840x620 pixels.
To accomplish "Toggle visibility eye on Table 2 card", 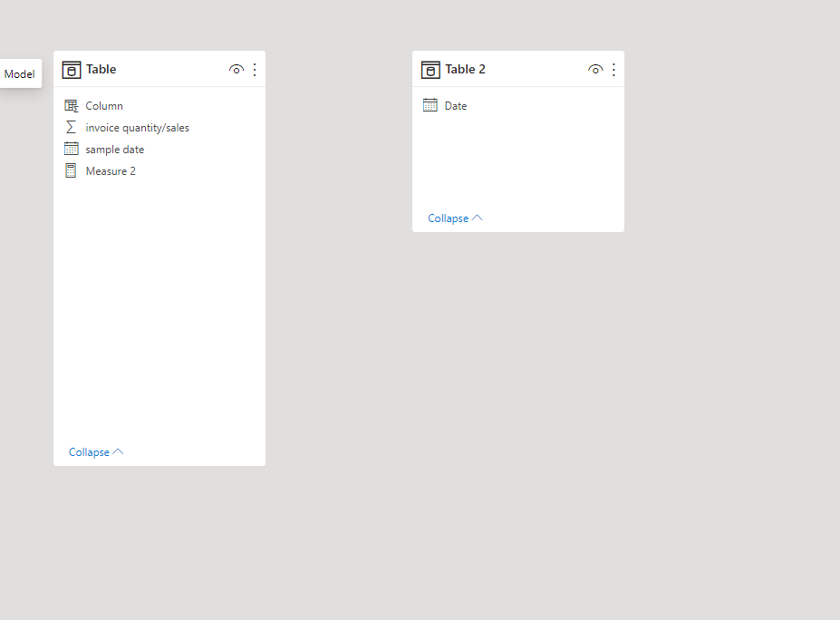I will point(595,70).
